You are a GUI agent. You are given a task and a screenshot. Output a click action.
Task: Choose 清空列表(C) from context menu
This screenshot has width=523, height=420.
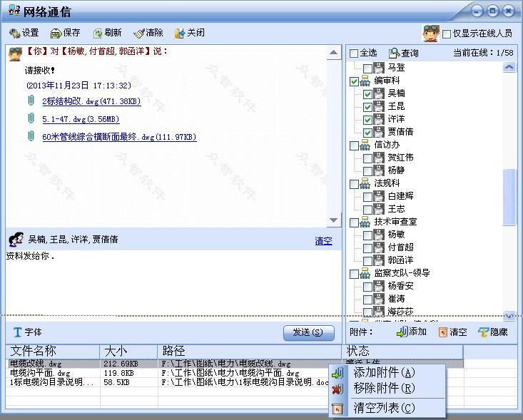click(384, 408)
